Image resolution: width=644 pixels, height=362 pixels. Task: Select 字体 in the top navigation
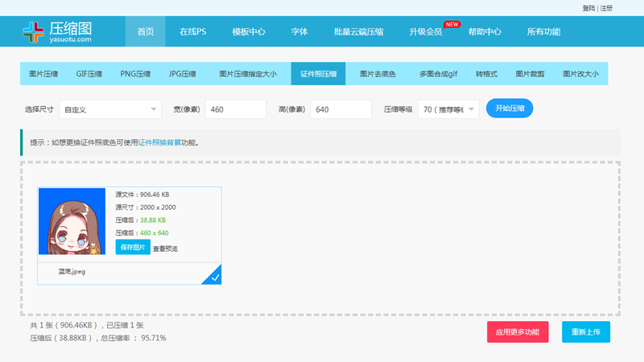click(299, 31)
